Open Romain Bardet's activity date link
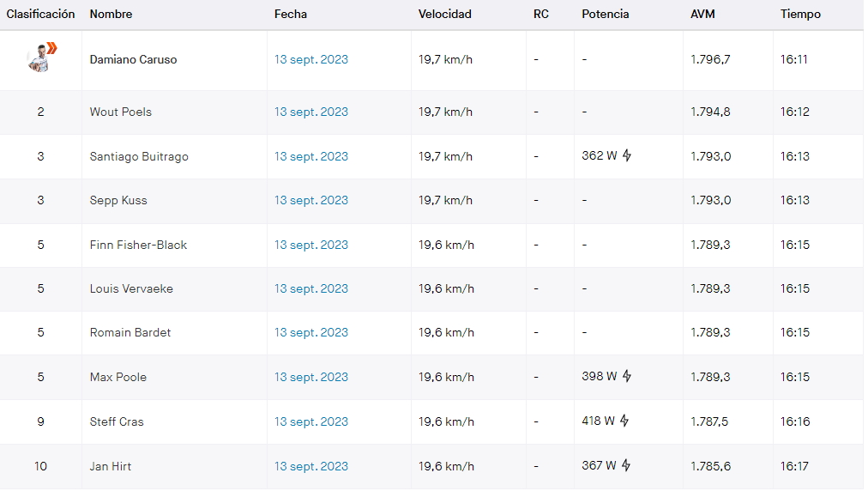The image size is (868, 491). point(311,332)
